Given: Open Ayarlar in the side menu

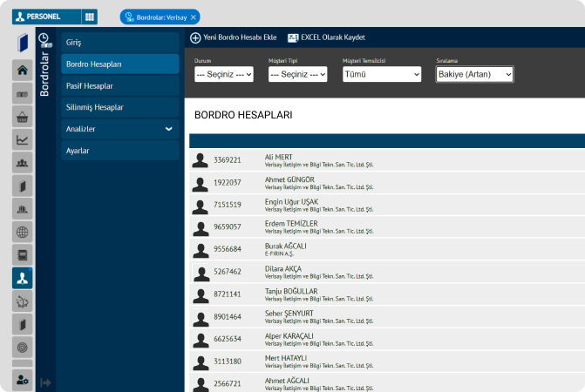Looking at the screenshot, I should tap(78, 151).
